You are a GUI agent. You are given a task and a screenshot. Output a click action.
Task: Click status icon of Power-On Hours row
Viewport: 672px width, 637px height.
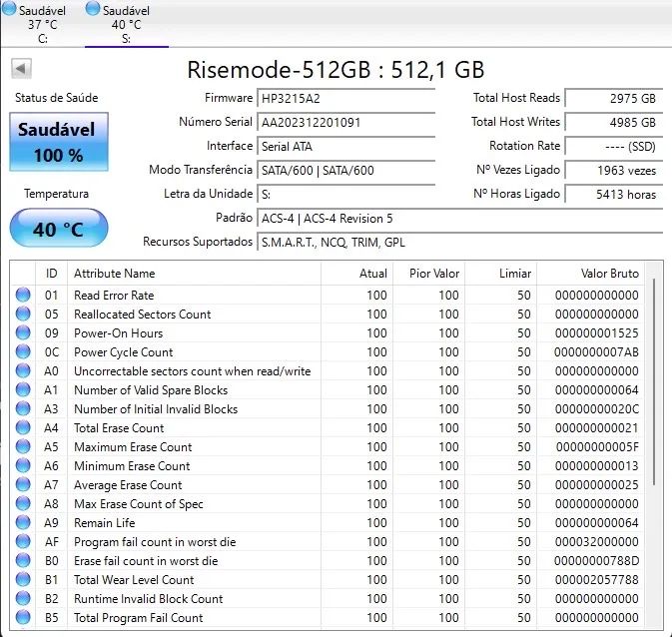tap(23, 332)
